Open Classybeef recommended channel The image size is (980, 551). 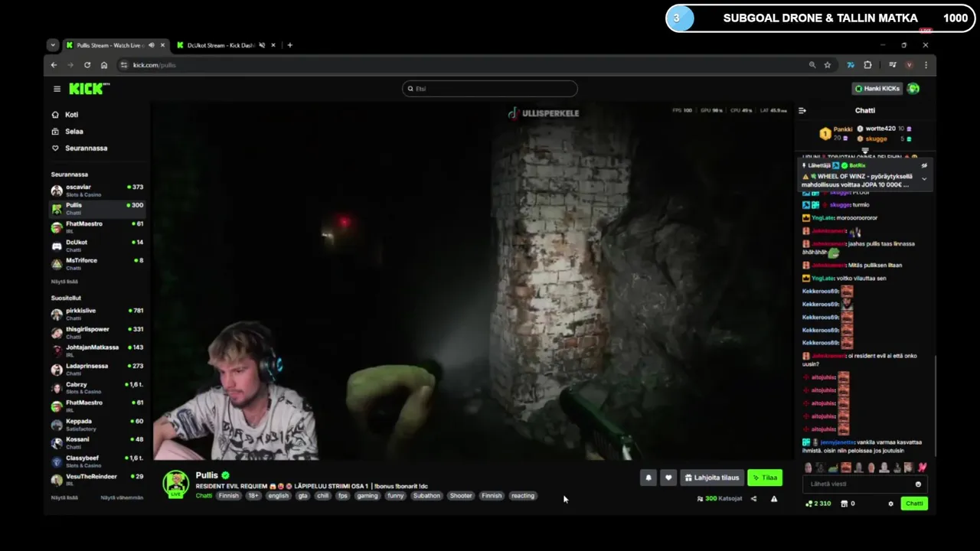(97, 461)
